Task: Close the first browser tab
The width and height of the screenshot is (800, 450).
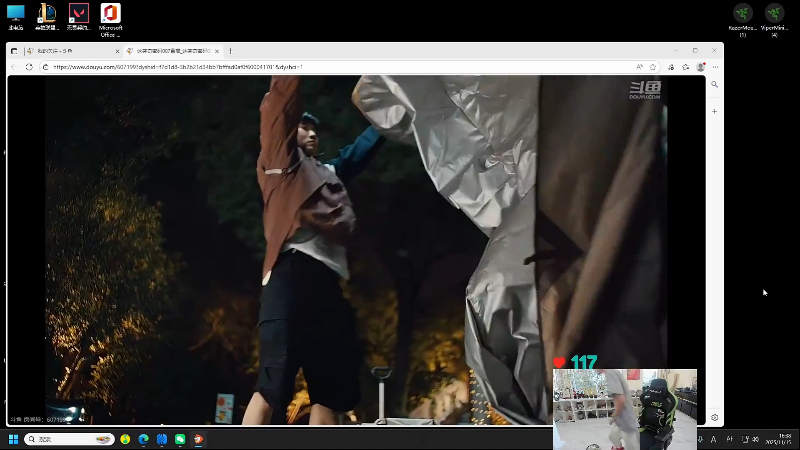Action: 117,51
